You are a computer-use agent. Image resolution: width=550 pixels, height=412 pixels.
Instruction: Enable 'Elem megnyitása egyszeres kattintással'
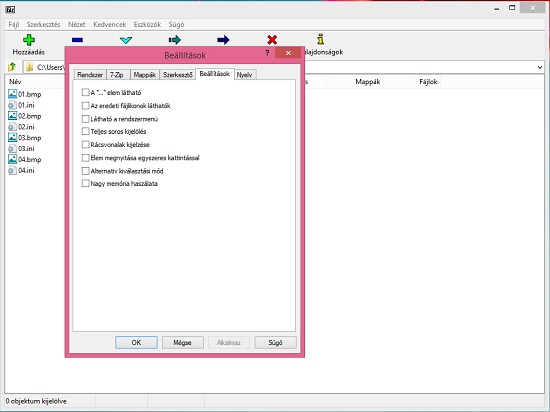85,158
